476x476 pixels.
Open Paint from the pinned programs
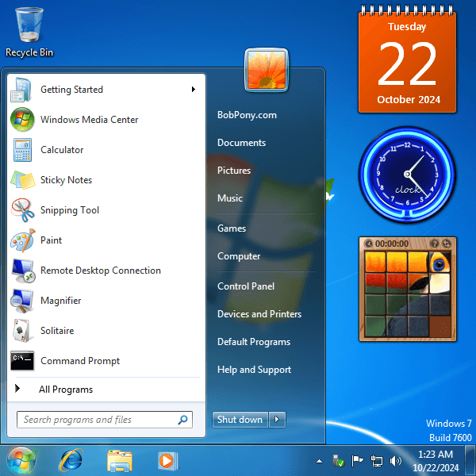tap(51, 240)
